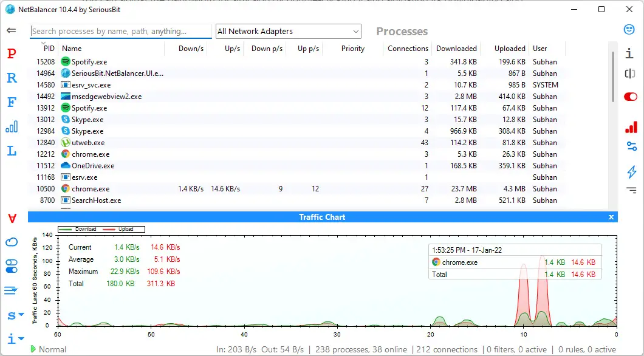This screenshot has width=644, height=356.
Task: Click the msedgewebview2.exe process icon
Action: click(65, 97)
